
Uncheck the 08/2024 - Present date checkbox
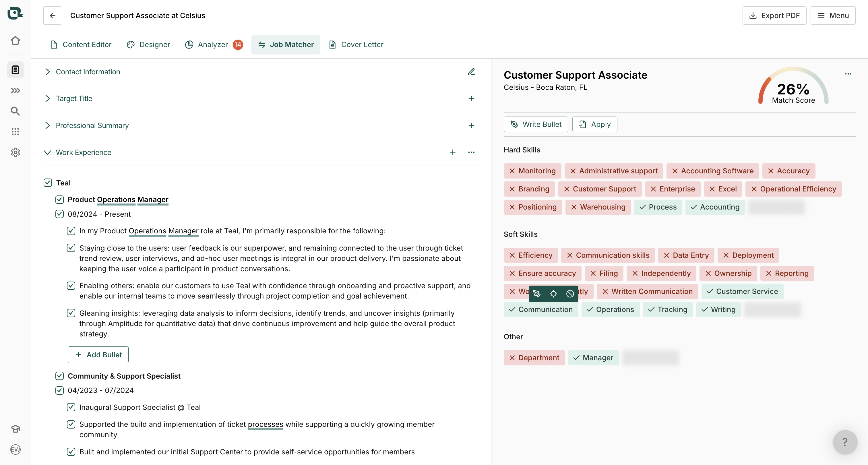click(59, 214)
